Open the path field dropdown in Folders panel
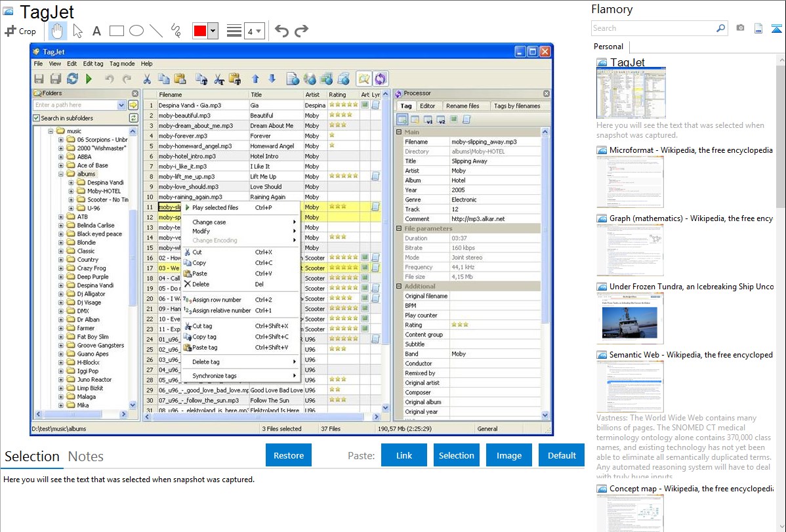 121,105
